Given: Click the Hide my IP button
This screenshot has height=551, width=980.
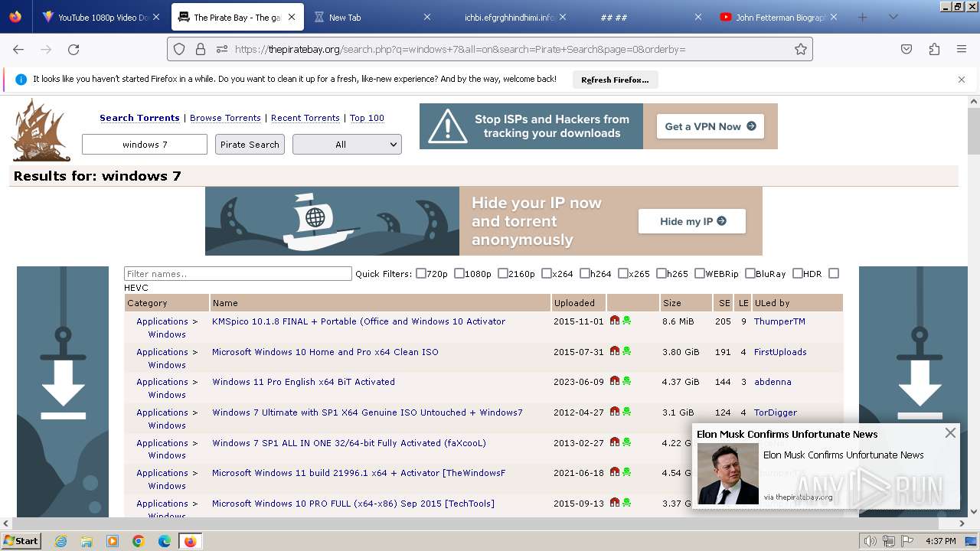Looking at the screenshot, I should pos(692,221).
